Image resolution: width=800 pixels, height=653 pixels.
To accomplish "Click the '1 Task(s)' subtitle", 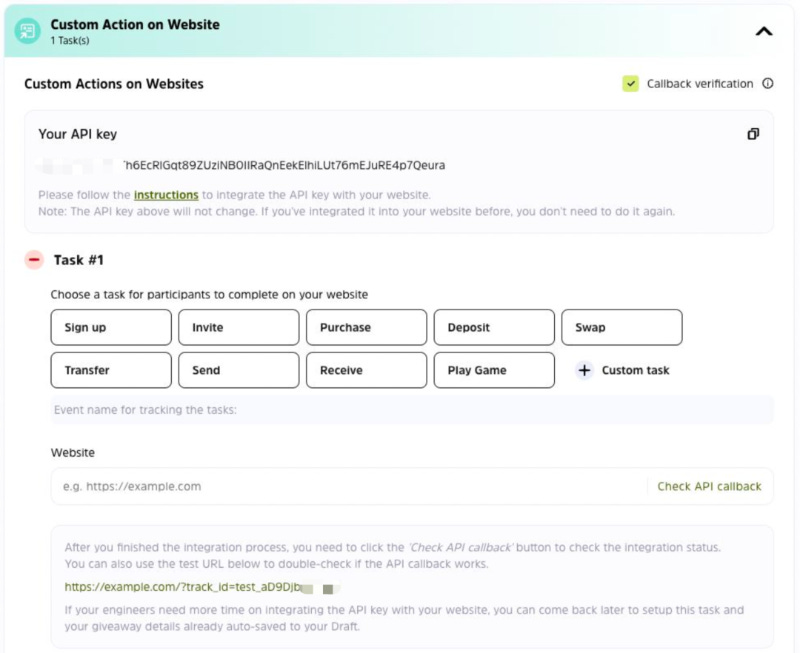I will (70, 41).
